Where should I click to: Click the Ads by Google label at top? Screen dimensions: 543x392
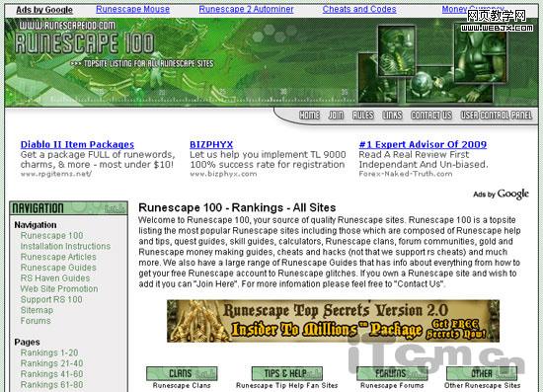[x=44, y=10]
